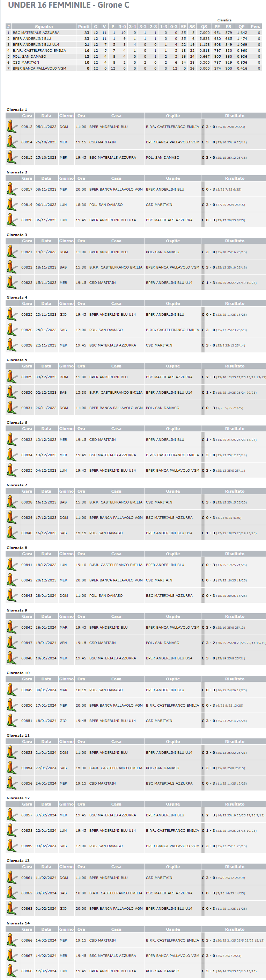266x980 pixels.
Task: Open venue map icon for match 00814
Action: 12,142
